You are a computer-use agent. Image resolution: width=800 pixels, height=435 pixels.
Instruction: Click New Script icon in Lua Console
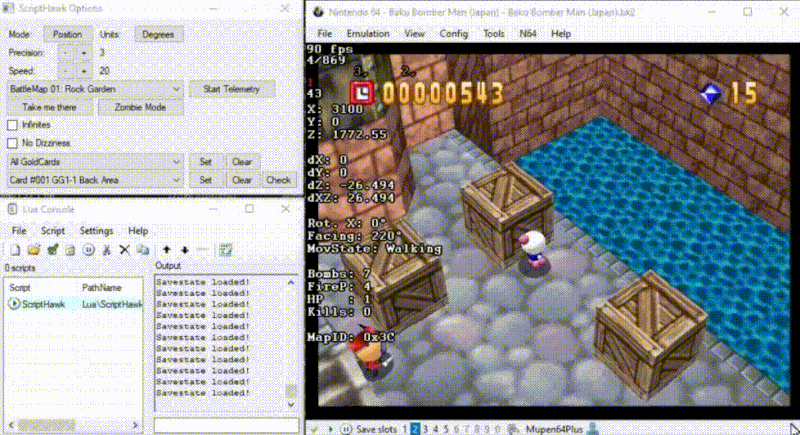point(15,250)
